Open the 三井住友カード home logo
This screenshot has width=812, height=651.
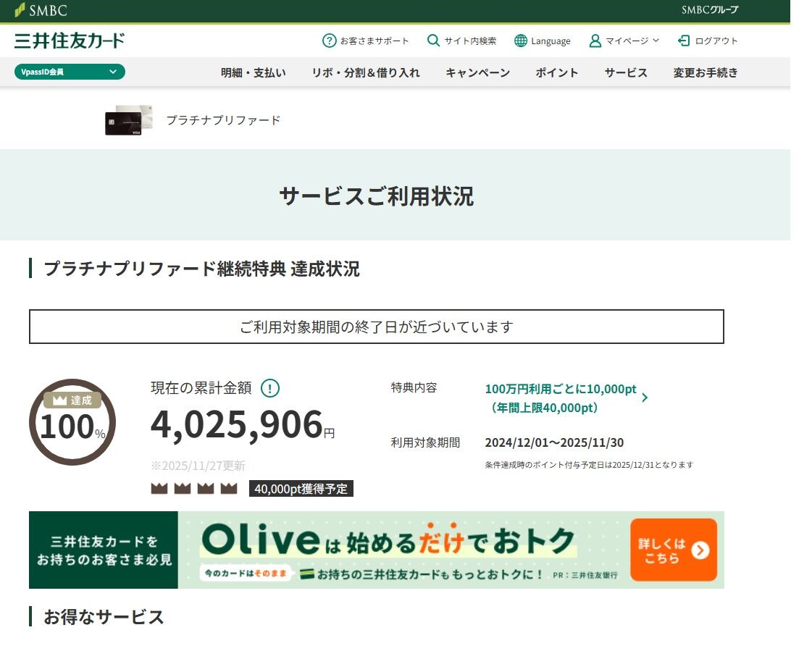pos(70,41)
